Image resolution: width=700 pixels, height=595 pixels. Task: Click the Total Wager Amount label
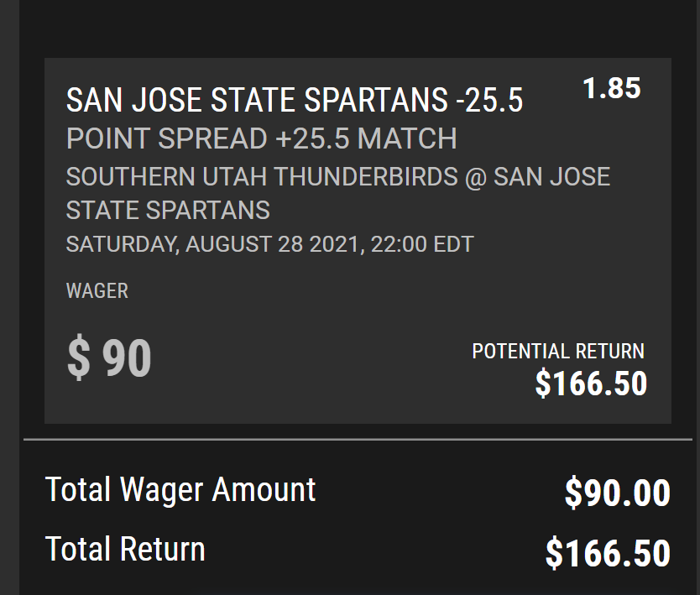(180, 489)
